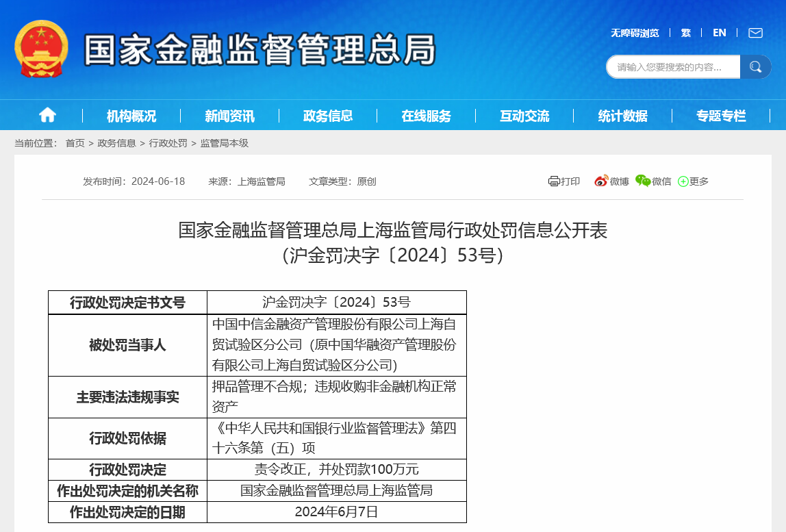Click publish date 2024-06-18
The image size is (786, 532).
[x=158, y=181]
